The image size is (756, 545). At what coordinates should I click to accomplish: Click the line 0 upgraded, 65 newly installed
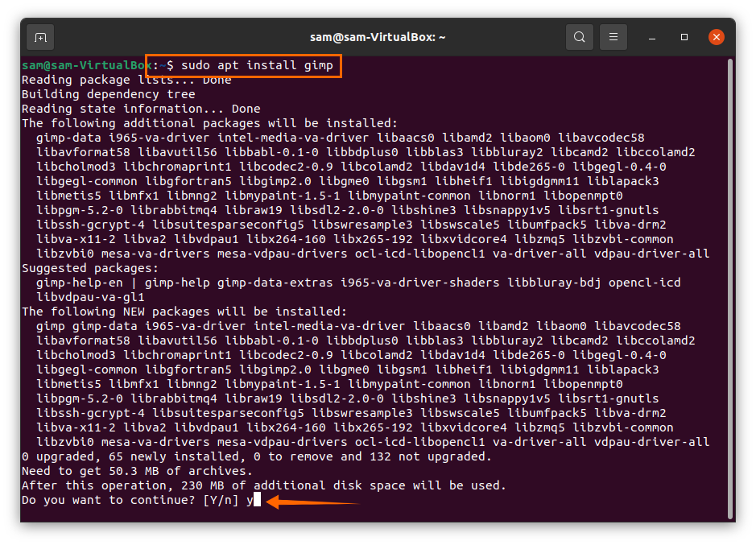pos(257,456)
